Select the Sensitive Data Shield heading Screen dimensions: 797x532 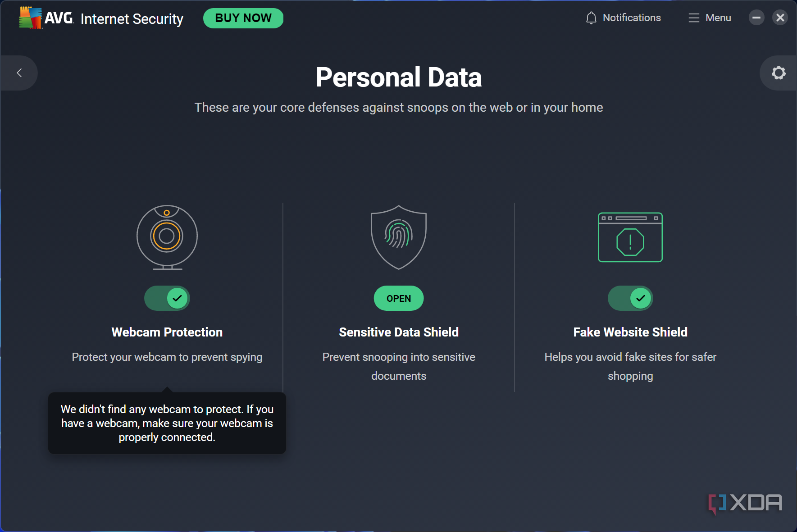399,332
